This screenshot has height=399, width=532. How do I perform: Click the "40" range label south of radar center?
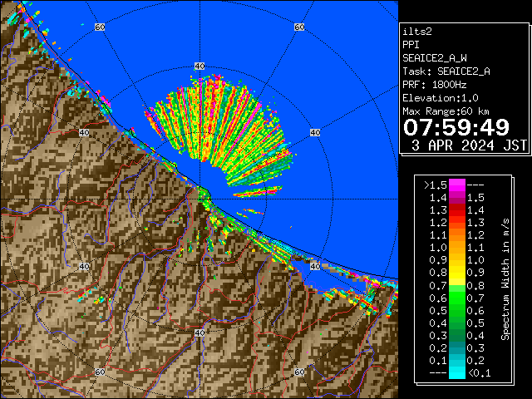coord(199,332)
